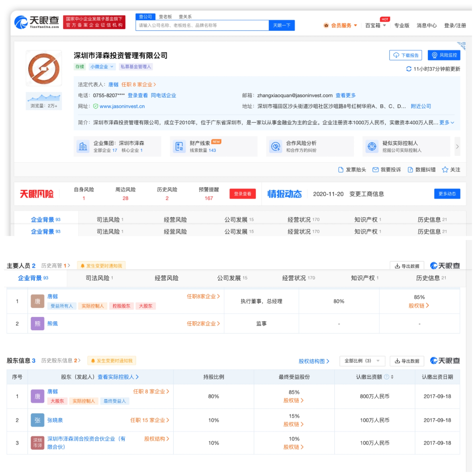This screenshot has width=476, height=476.
Task: Click avatar of 张晓泉 in shareholders
Action: point(37,420)
